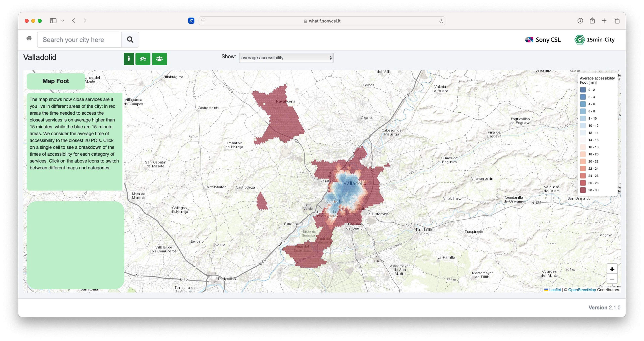Open the population (people) view icon
644x341 pixels.
(159, 59)
